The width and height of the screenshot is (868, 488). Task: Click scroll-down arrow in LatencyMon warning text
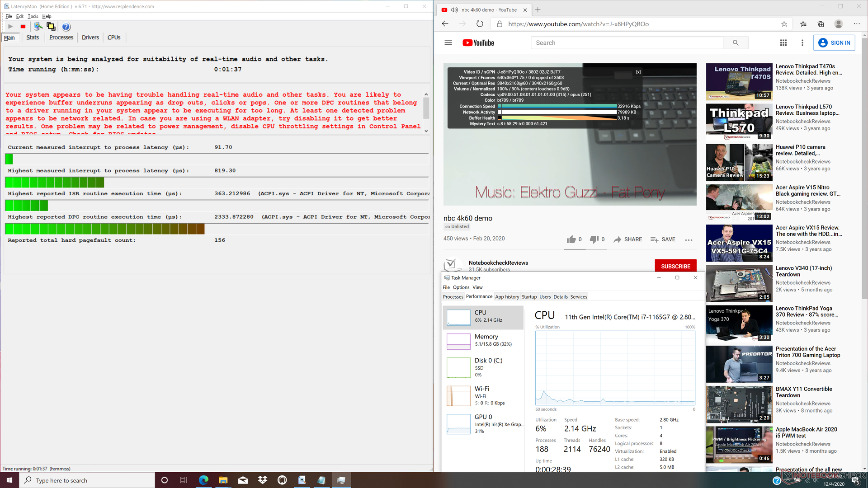click(x=426, y=131)
